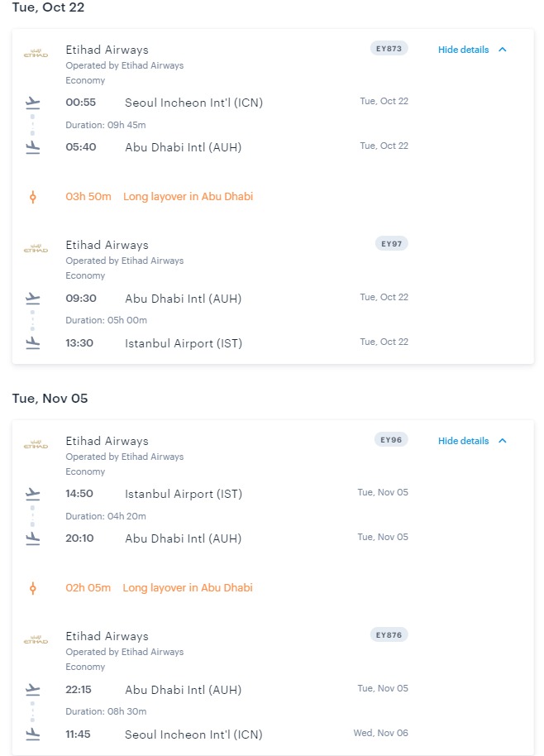
Task: Click the Etihad logo beside flight EY873
Action: tap(36, 54)
